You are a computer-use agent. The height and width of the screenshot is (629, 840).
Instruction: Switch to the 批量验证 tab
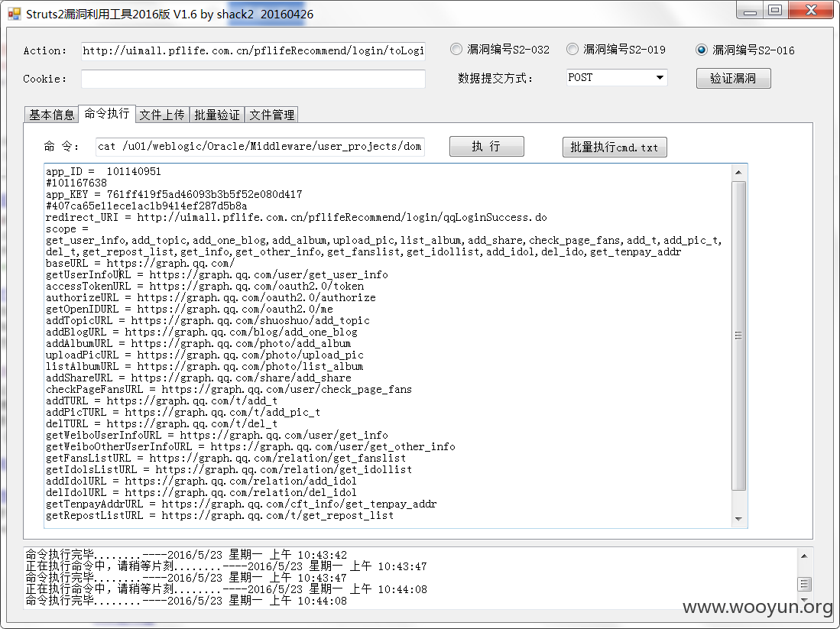coord(216,115)
